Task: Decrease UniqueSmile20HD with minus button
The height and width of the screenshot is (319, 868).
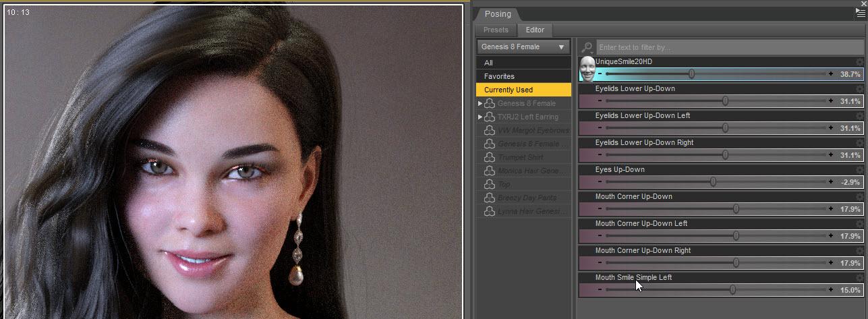Action: [x=600, y=74]
